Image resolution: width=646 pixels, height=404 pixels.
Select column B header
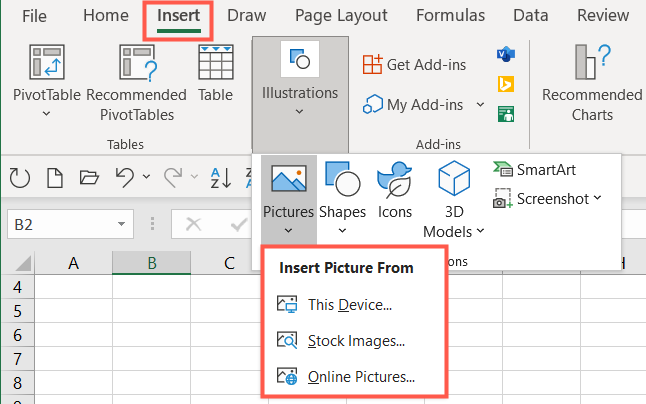[x=151, y=263]
